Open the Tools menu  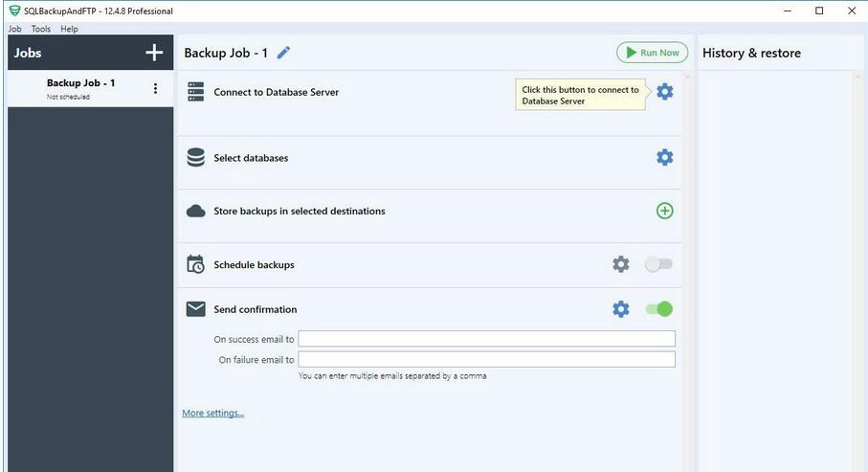[x=41, y=29]
